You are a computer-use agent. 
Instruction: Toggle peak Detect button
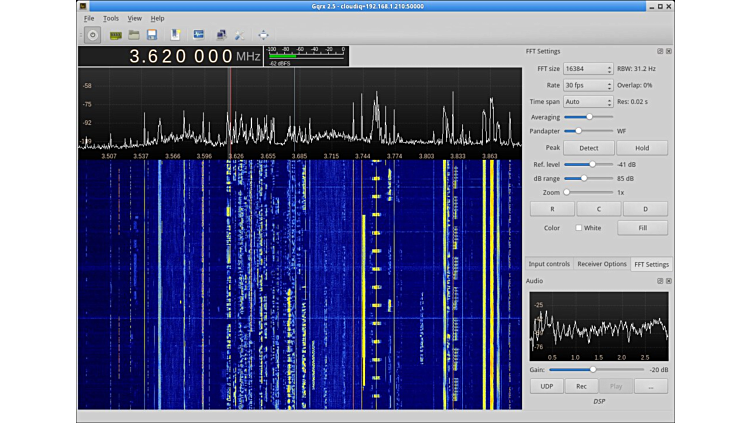pyautogui.click(x=589, y=148)
